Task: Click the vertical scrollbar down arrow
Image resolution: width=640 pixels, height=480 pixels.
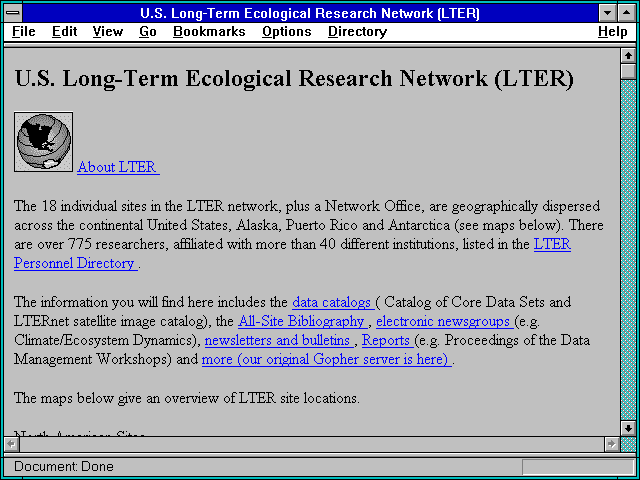Action: pos(628,428)
